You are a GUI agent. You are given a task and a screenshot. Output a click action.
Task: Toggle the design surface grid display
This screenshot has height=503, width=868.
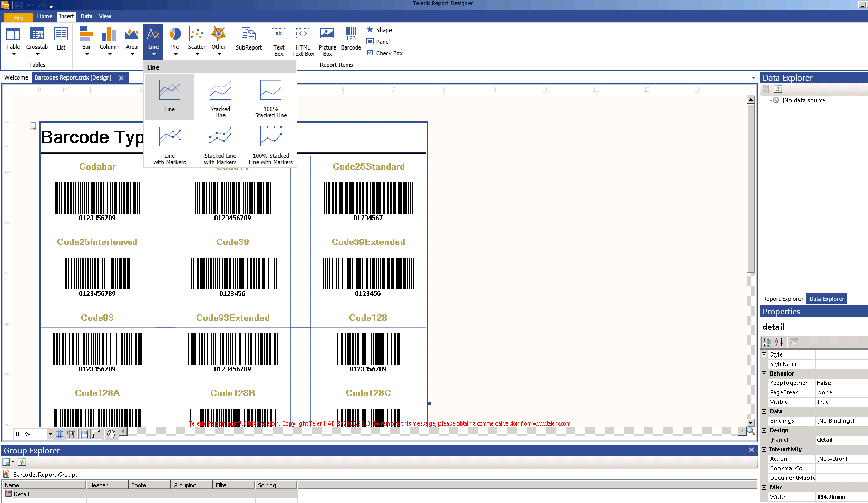click(x=60, y=434)
